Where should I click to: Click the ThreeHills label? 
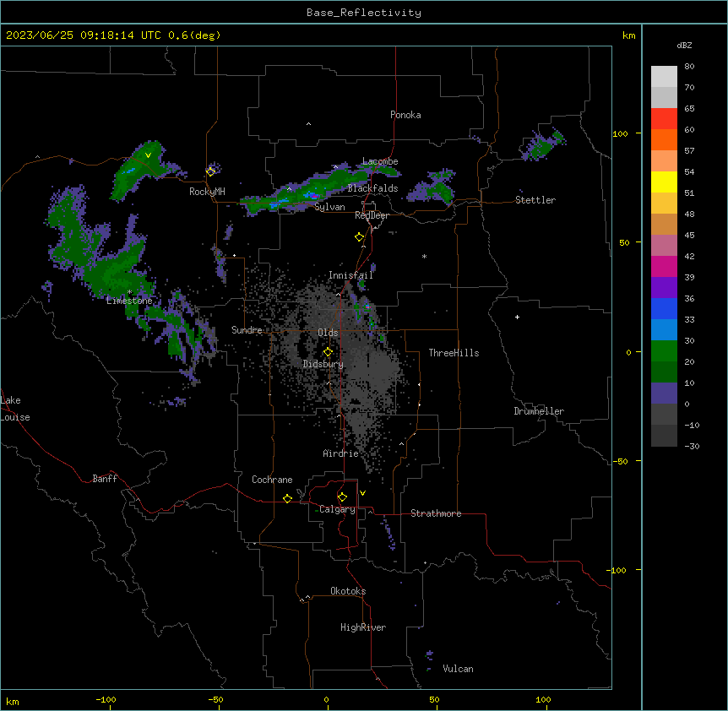[454, 353]
